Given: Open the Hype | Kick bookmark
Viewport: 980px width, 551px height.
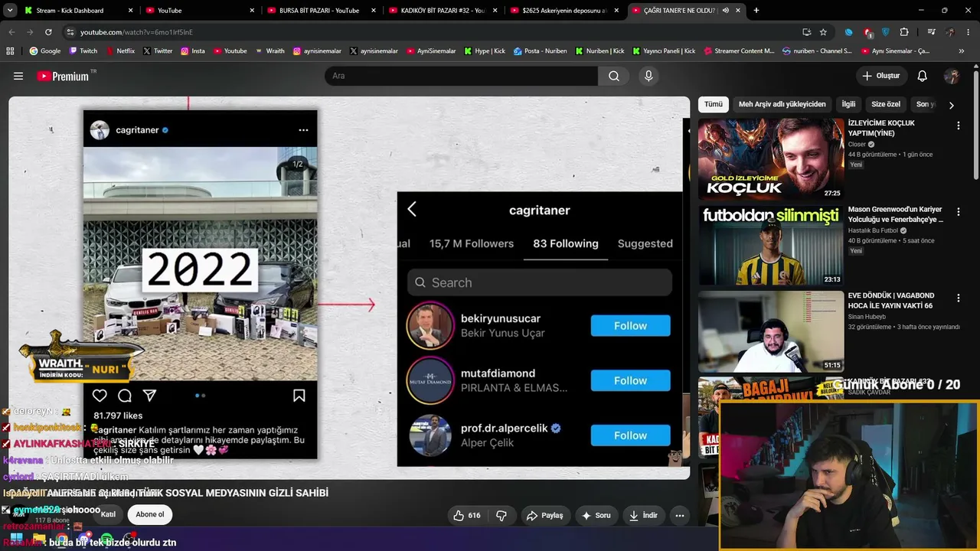Looking at the screenshot, I should point(484,51).
